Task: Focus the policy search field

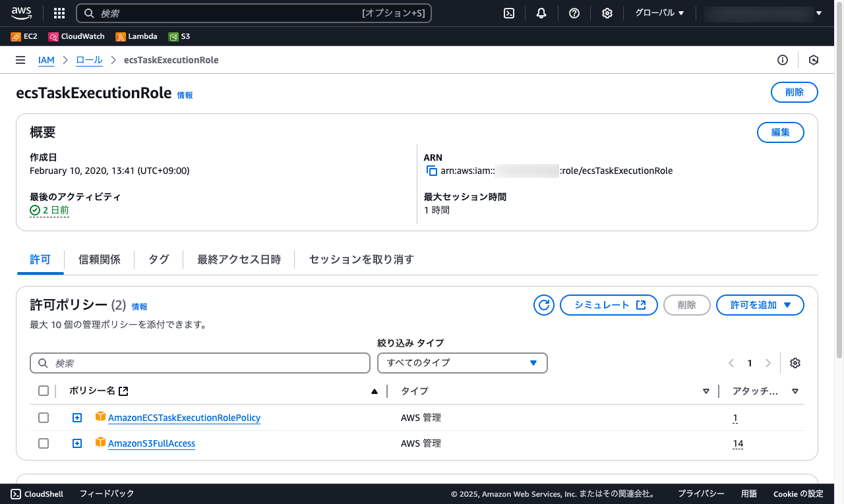Action: 200,363
